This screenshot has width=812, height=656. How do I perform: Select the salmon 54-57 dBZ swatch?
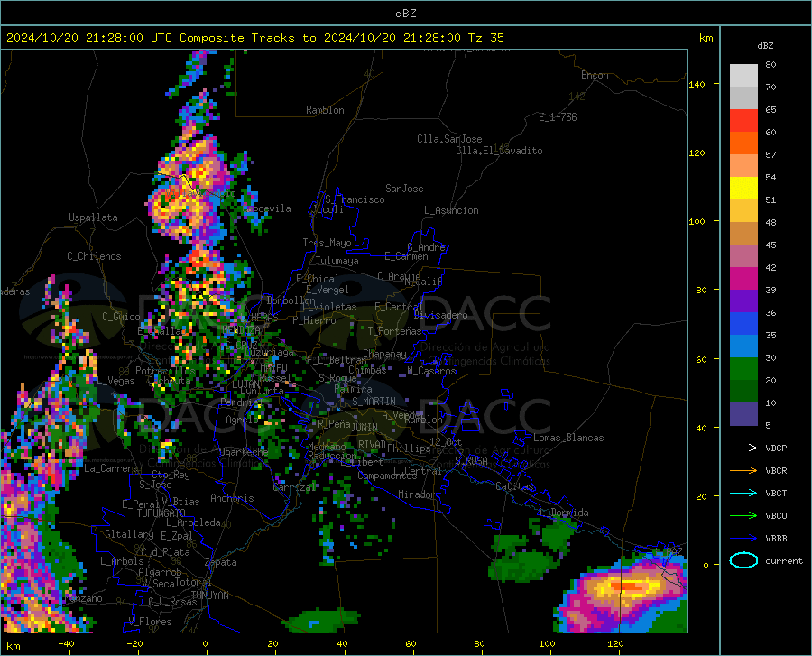tap(743, 166)
